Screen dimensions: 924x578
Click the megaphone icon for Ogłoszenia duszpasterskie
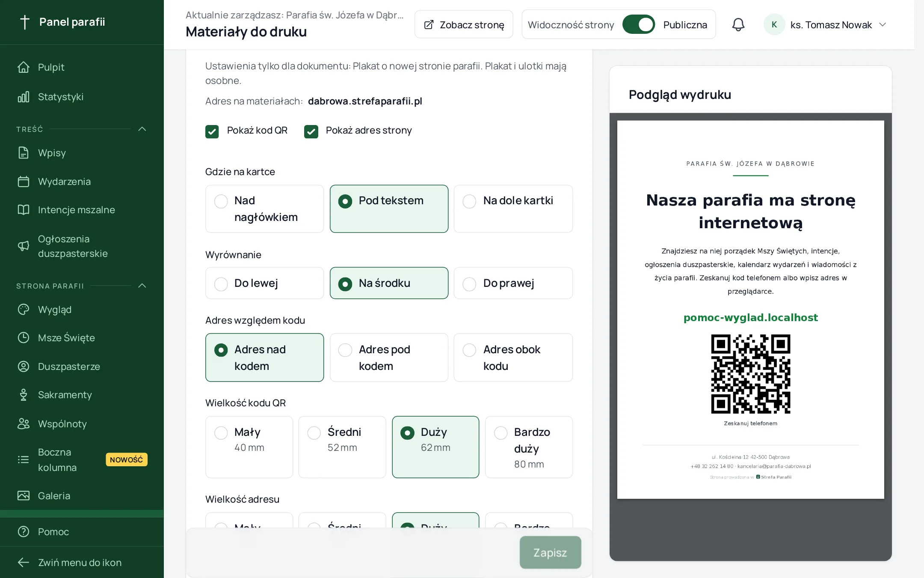point(24,246)
